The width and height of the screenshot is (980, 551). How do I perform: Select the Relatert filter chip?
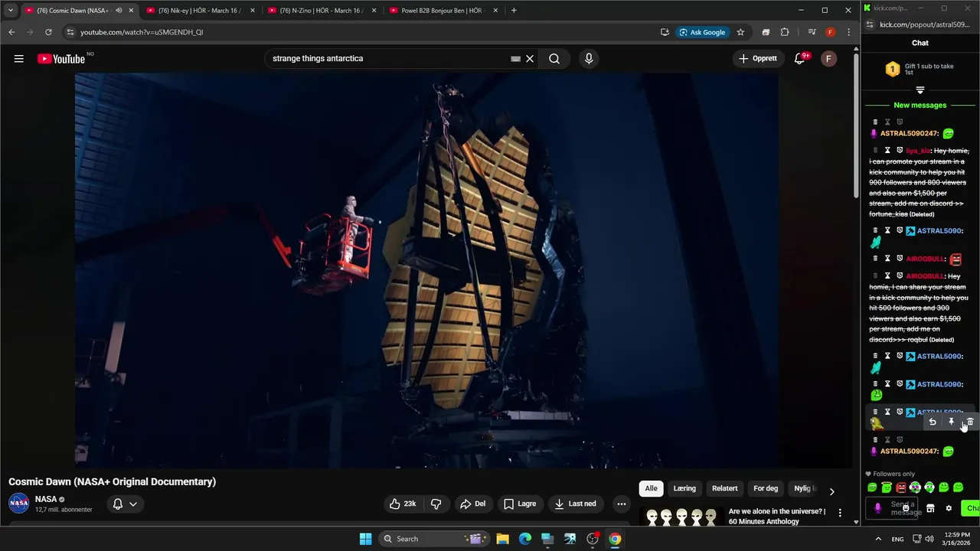click(725, 488)
